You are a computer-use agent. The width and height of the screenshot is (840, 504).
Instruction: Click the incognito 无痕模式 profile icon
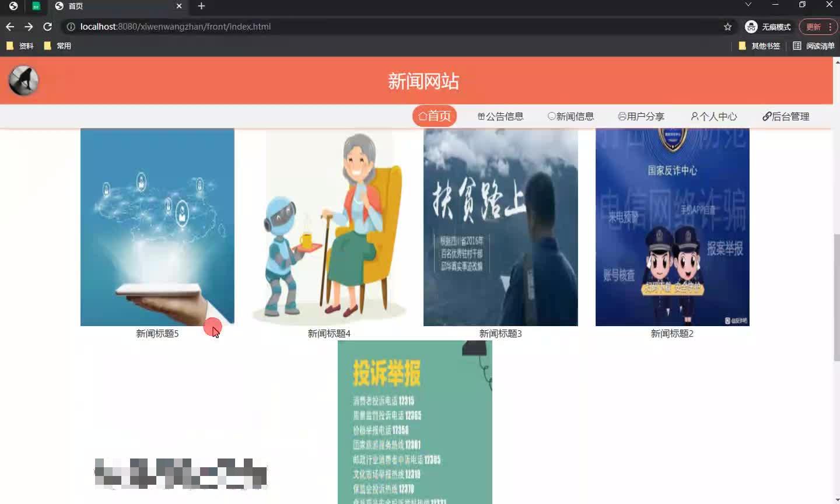coord(751,27)
